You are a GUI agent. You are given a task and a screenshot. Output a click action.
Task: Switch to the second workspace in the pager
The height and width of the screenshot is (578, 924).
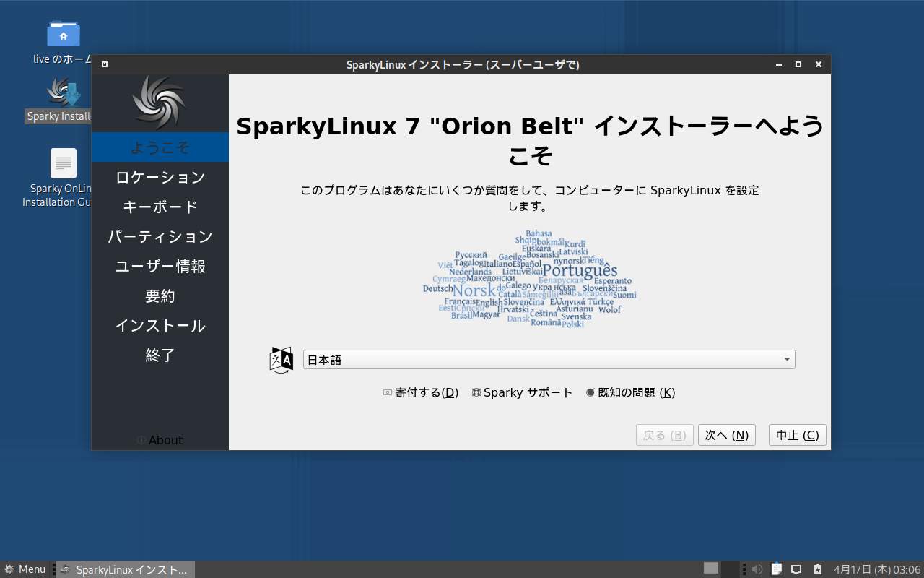(x=731, y=569)
